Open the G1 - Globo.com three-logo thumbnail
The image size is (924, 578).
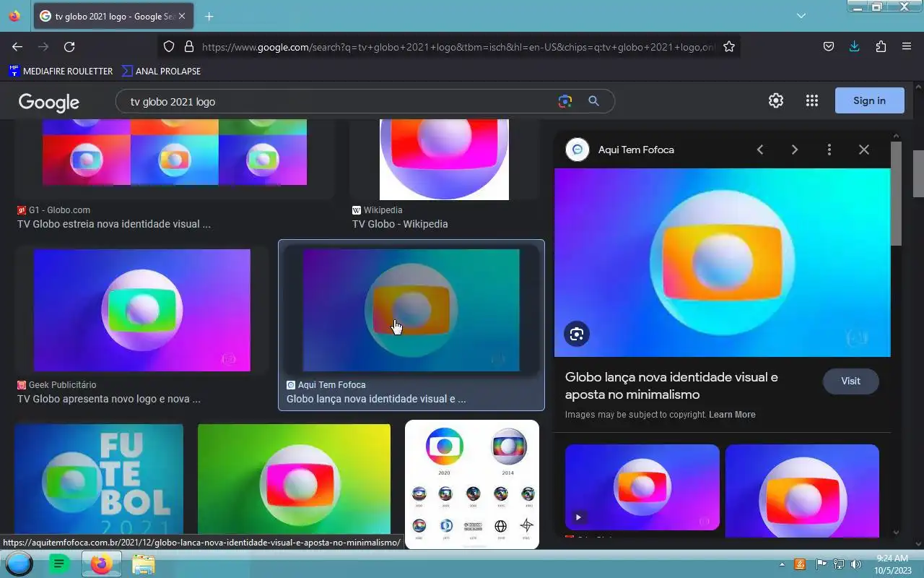(175, 152)
